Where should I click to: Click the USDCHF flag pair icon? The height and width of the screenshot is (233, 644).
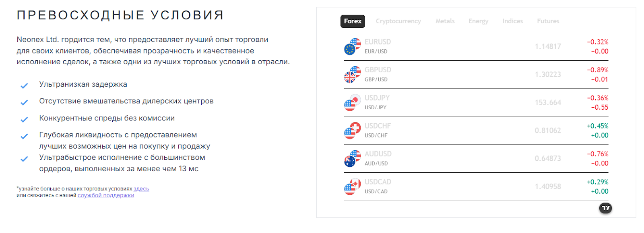tap(352, 130)
